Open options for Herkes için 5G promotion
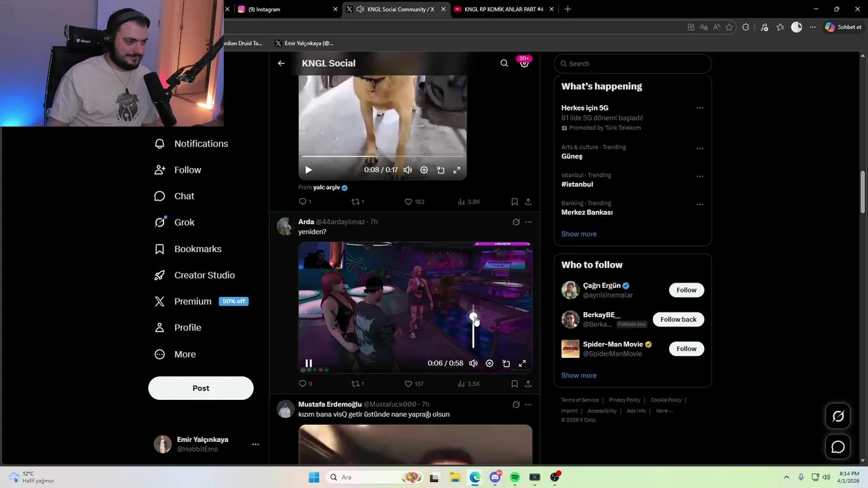The height and width of the screenshot is (488, 868). point(700,108)
